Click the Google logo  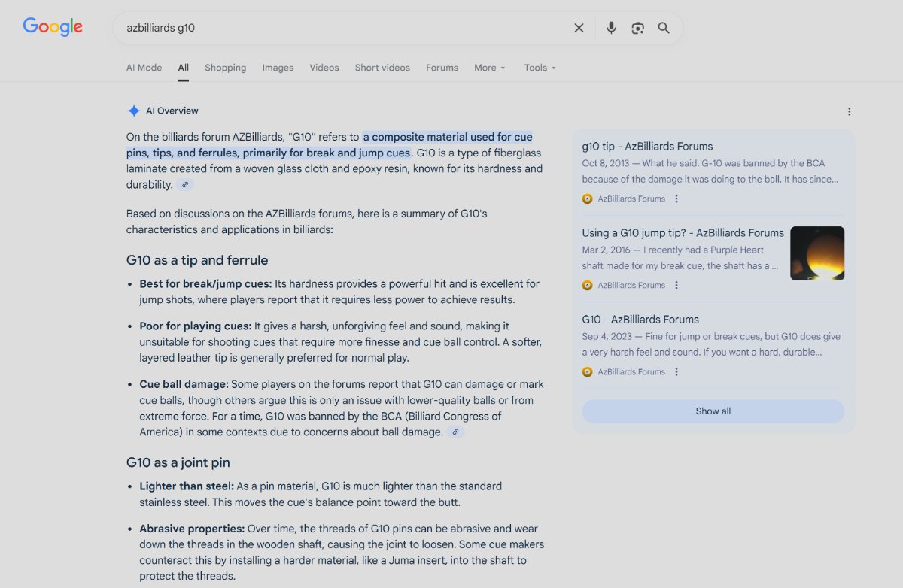(53, 27)
